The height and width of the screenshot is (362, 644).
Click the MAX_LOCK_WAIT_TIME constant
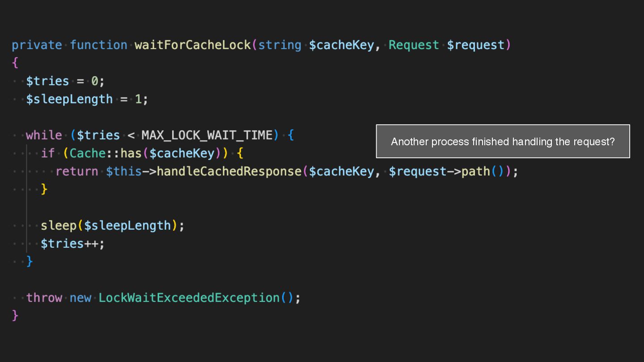[x=207, y=135]
